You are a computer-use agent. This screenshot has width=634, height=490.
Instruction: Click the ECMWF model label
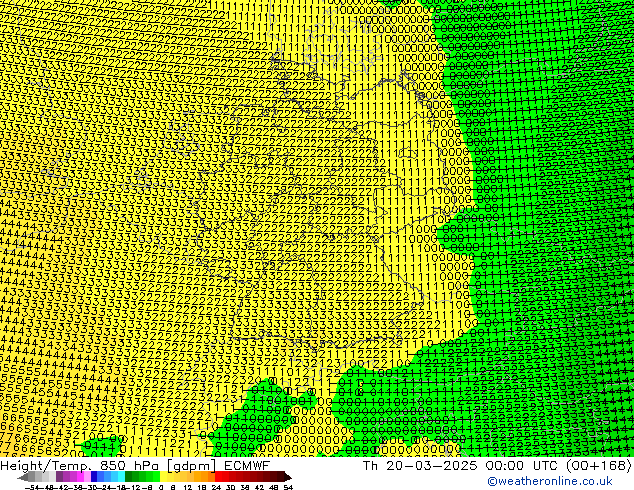(x=246, y=465)
